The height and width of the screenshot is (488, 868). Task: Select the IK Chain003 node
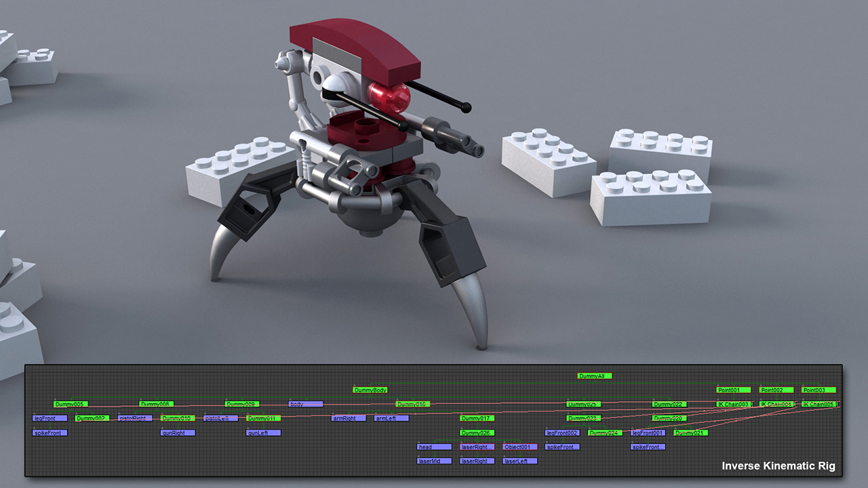[734, 405]
